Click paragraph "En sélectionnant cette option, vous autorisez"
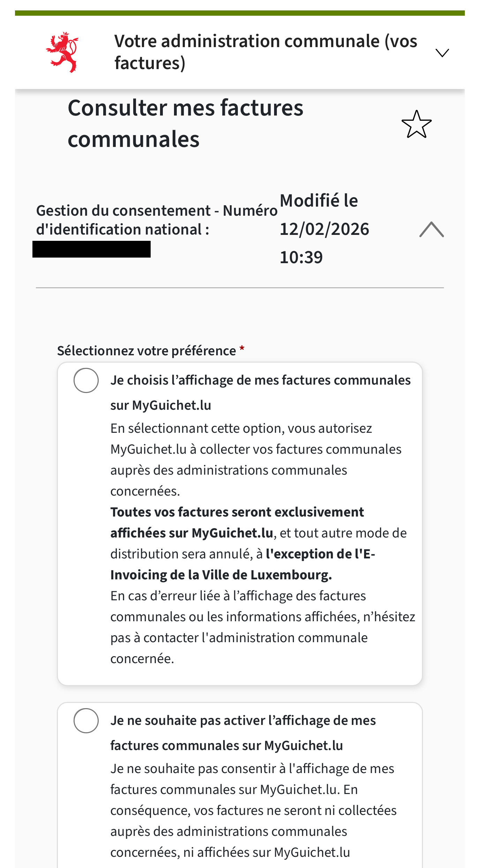484x868 pixels. 241,428
